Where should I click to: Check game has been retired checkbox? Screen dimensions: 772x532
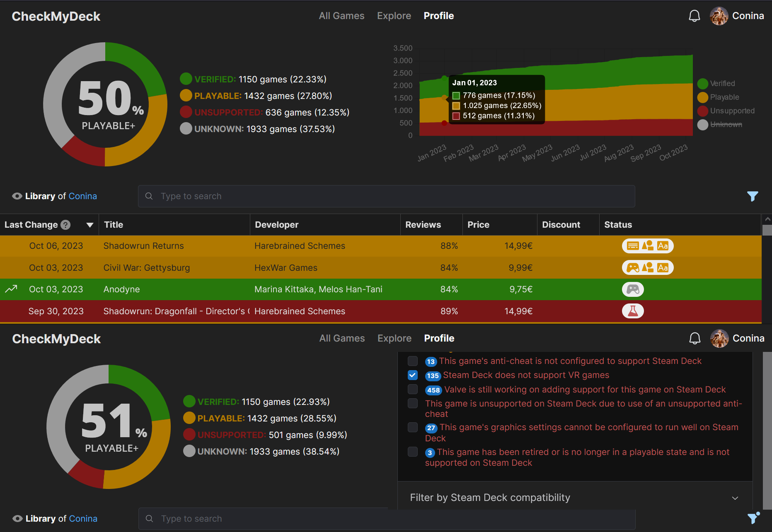pyautogui.click(x=413, y=452)
